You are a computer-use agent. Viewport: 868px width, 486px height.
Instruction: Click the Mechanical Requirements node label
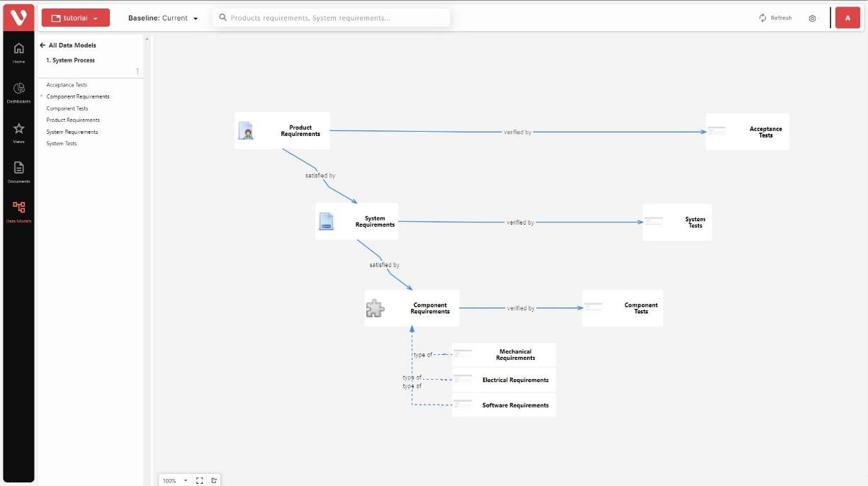coord(515,355)
